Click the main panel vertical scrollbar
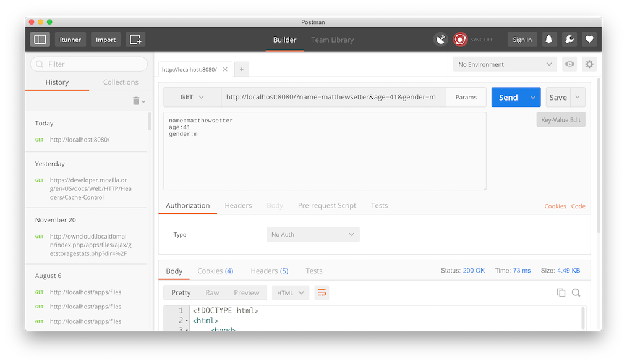The image size is (627, 364). coord(599,156)
